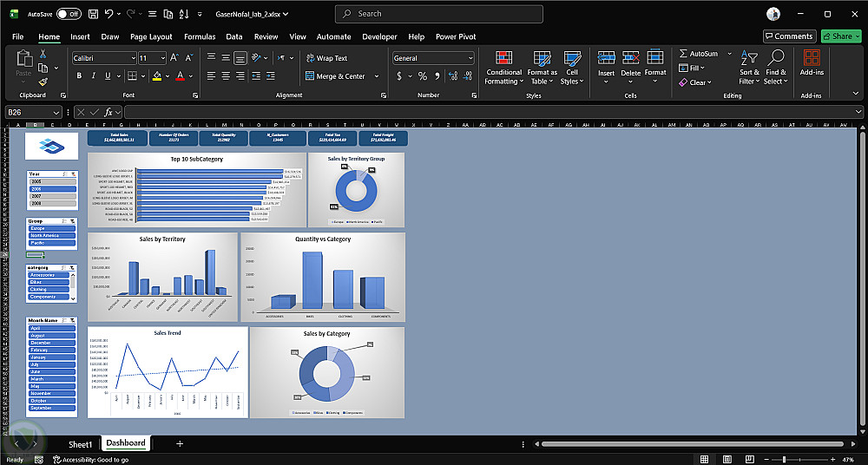
Task: Click the Decrease Indent icon
Action: pos(256,75)
